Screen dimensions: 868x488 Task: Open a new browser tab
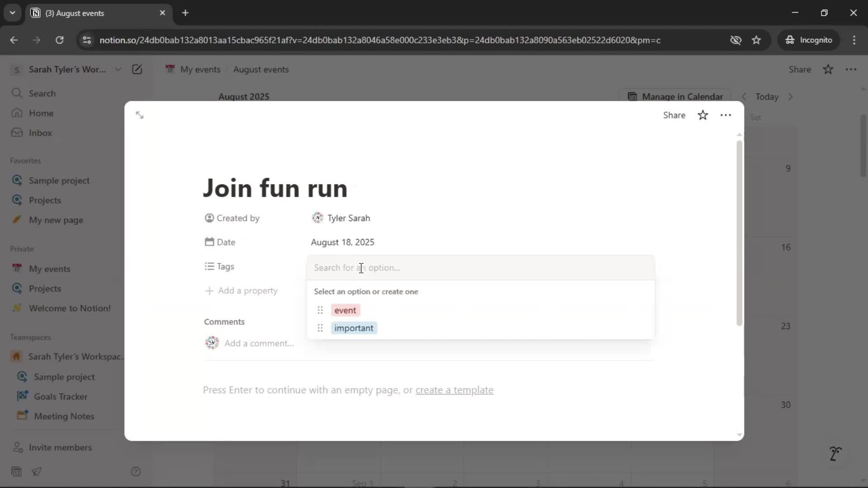click(x=185, y=13)
